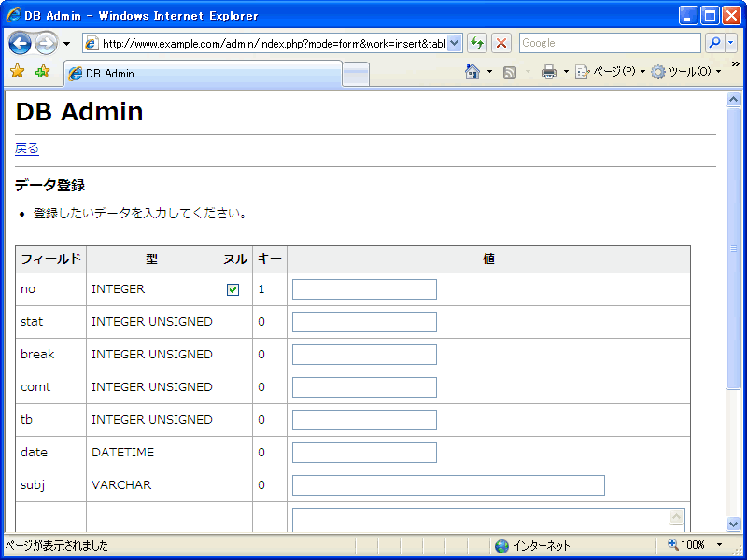Select the DB Admin tab
This screenshot has height=560, width=747.
pyautogui.click(x=203, y=74)
